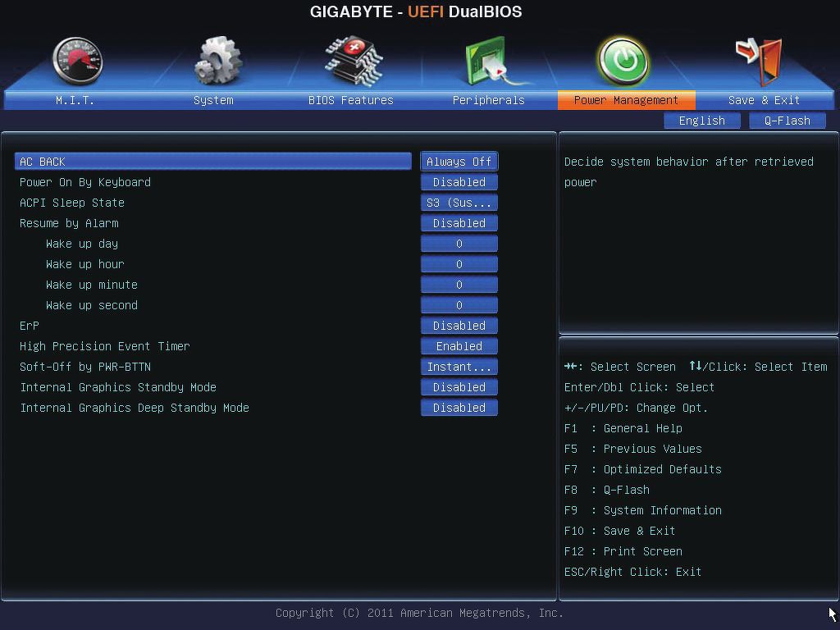Image resolution: width=840 pixels, height=630 pixels.
Task: Select the High Precision Event Timer label
Action: [105, 346]
